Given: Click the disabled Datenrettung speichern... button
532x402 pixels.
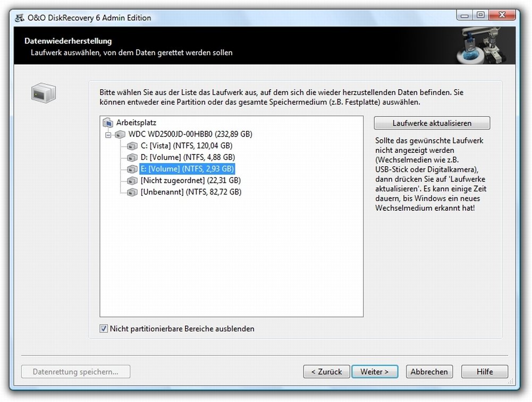Looking at the screenshot, I should click(x=75, y=372).
